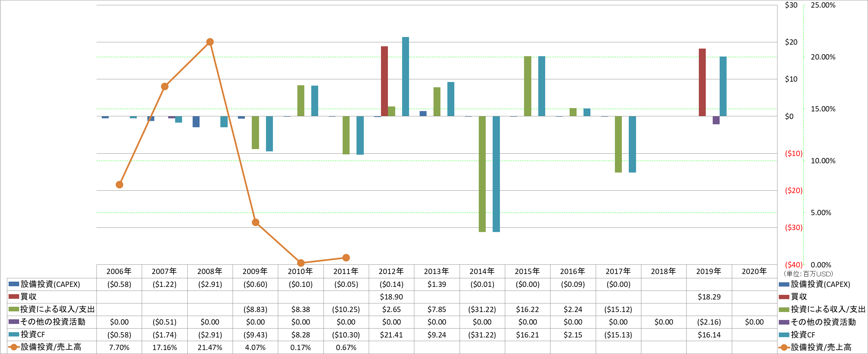Screen dimensions: 868x354
Task: Click the orange line marker for 2010
Action: point(301,263)
